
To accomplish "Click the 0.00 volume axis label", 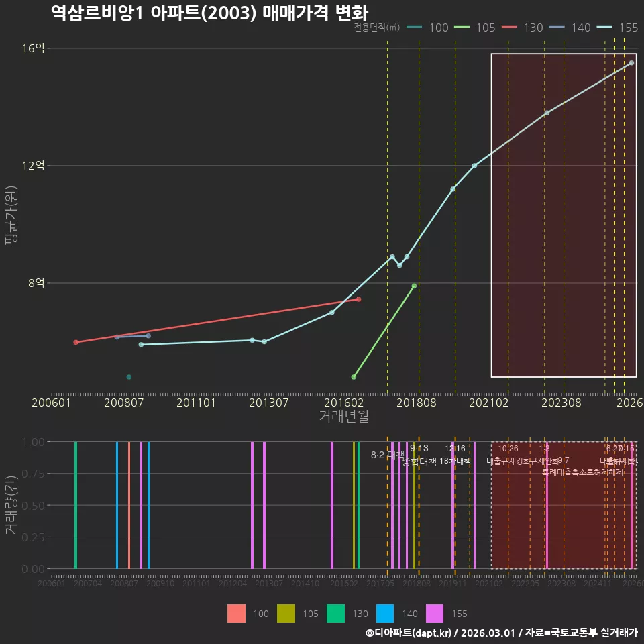I will click(x=34, y=569).
